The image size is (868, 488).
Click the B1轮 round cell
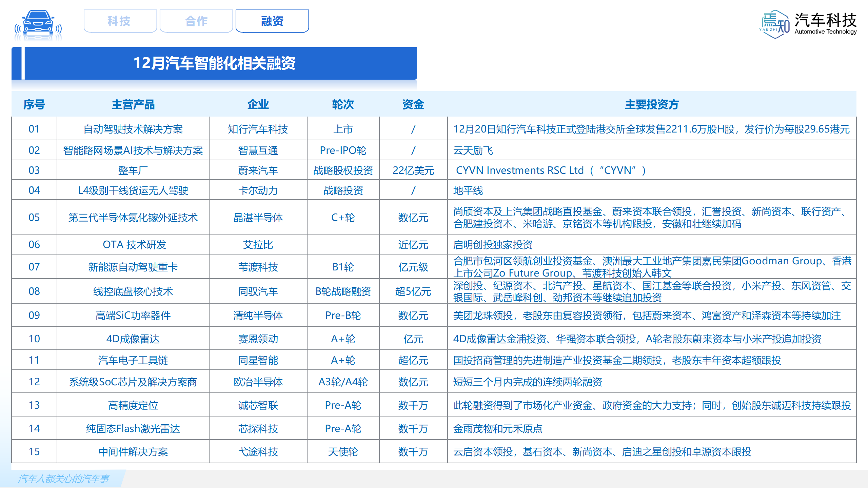tap(343, 267)
